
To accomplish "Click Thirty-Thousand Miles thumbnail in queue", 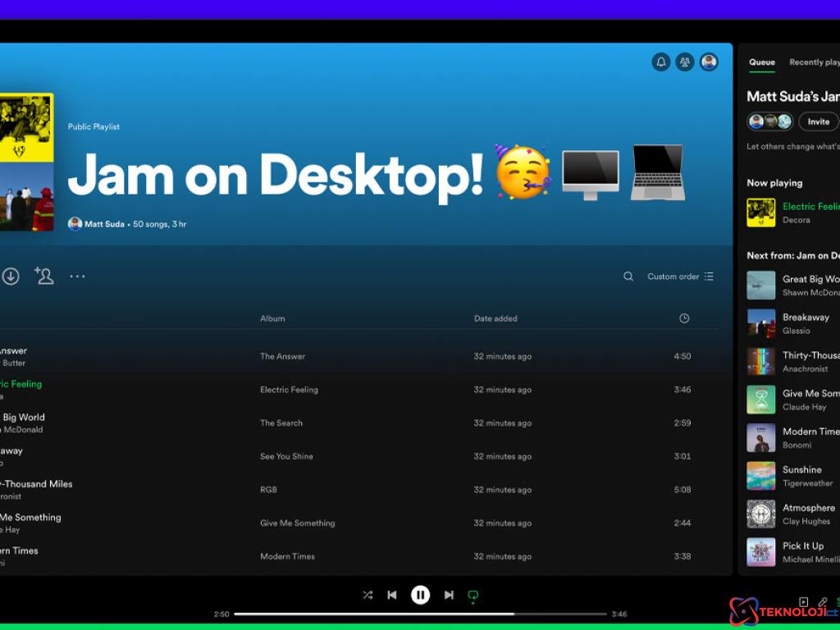I will pyautogui.click(x=760, y=361).
